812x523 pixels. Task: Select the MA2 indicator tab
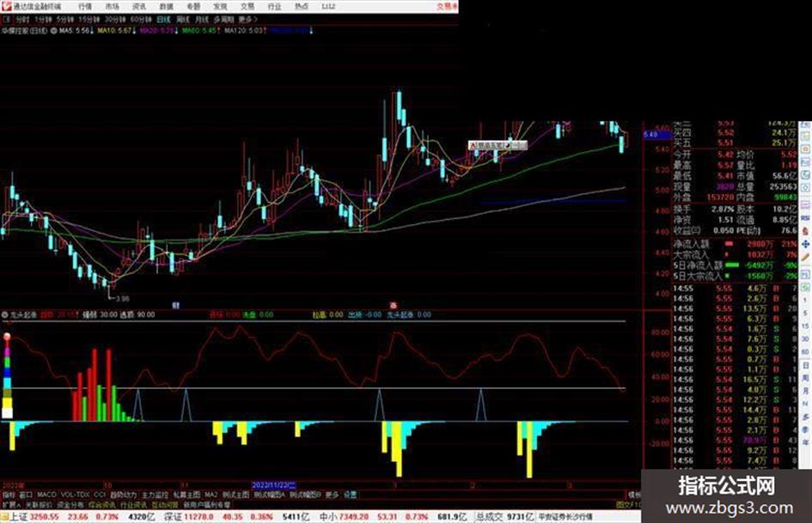pyautogui.click(x=211, y=495)
